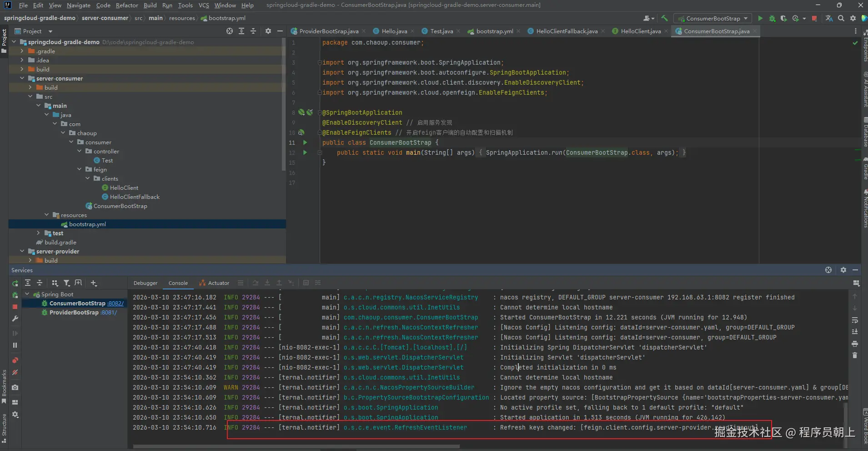Collapse the server-consumer module folder

(22, 78)
